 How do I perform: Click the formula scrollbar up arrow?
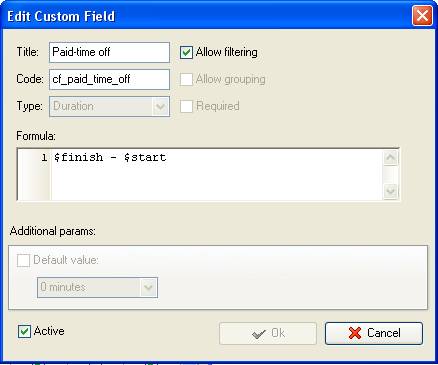point(391,157)
